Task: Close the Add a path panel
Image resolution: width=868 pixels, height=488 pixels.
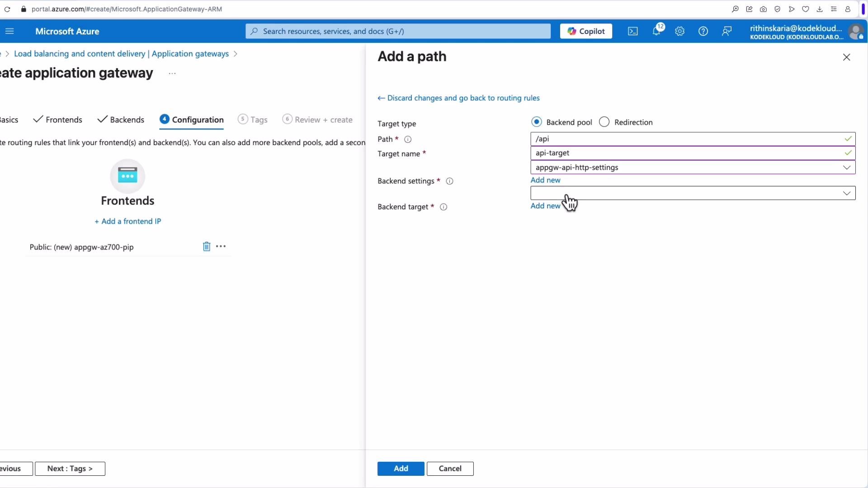Action: click(x=846, y=57)
